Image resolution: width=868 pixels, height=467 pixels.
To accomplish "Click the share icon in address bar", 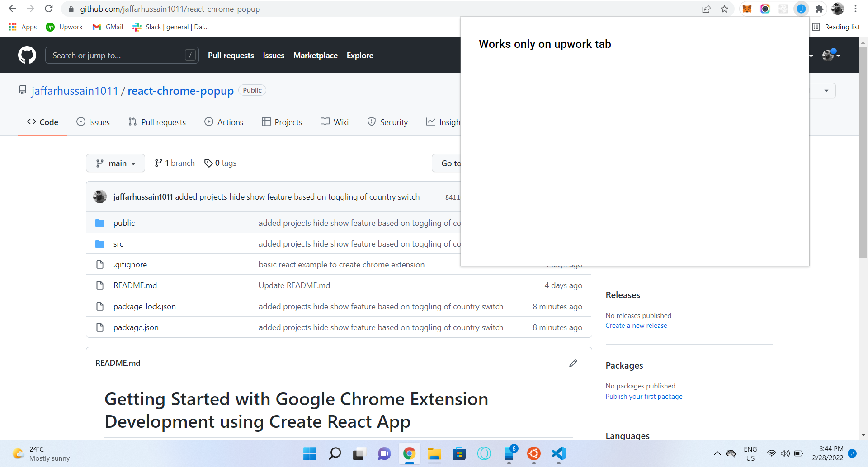I will click(x=707, y=9).
